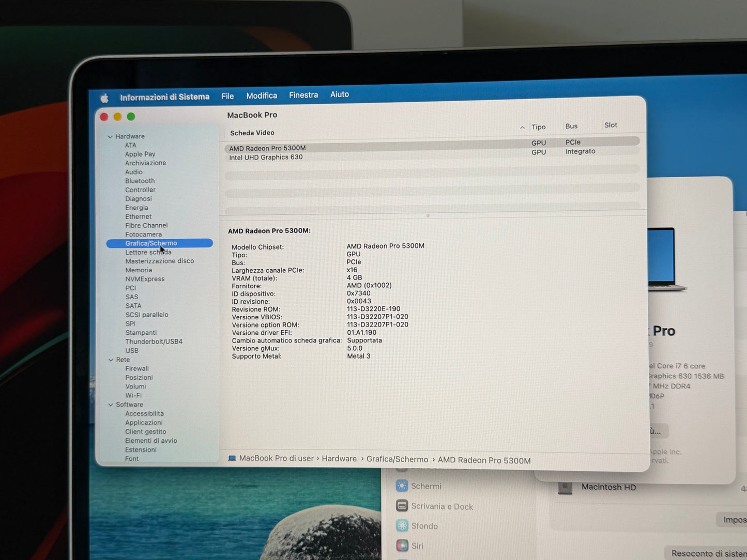
Task: Sort by the Bus column header
Action: 571,126
